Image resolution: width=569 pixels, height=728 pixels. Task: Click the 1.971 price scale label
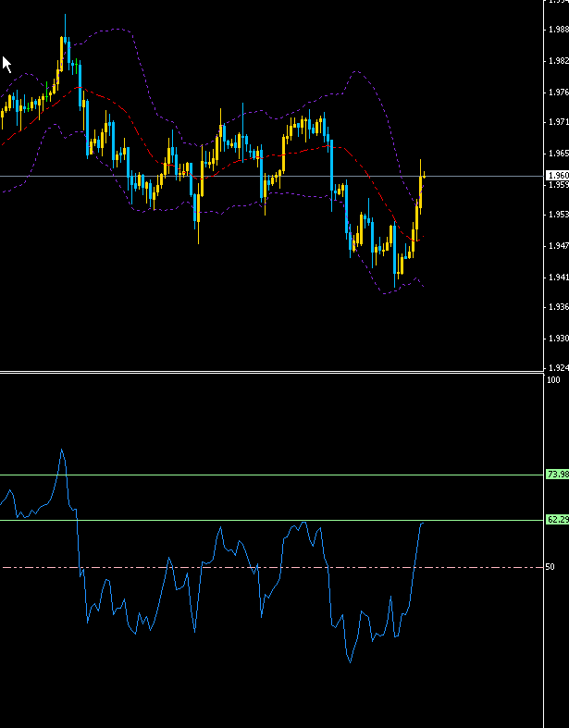(558, 122)
